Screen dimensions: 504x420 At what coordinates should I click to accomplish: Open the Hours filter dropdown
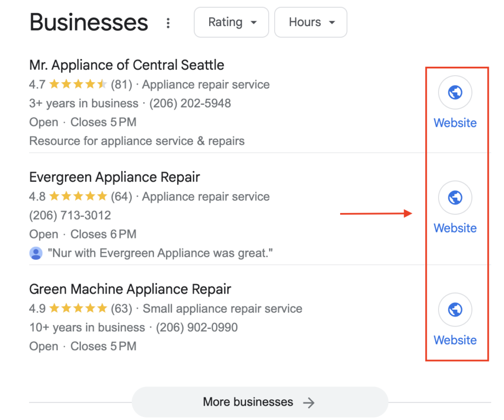311,23
